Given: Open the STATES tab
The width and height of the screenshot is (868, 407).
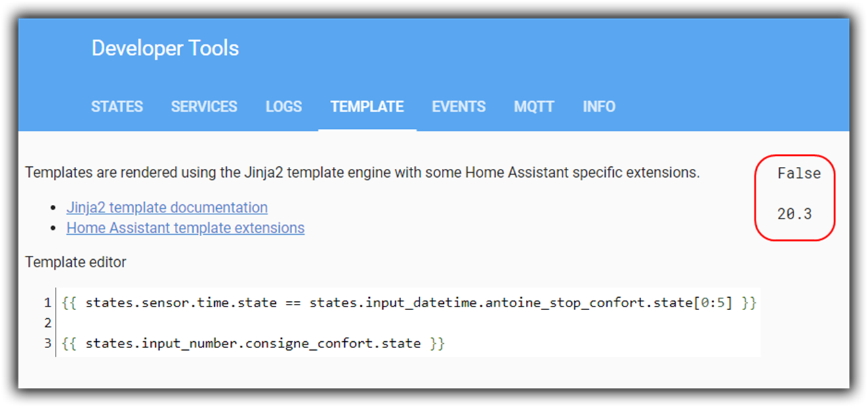Looking at the screenshot, I should pyautogui.click(x=117, y=106).
